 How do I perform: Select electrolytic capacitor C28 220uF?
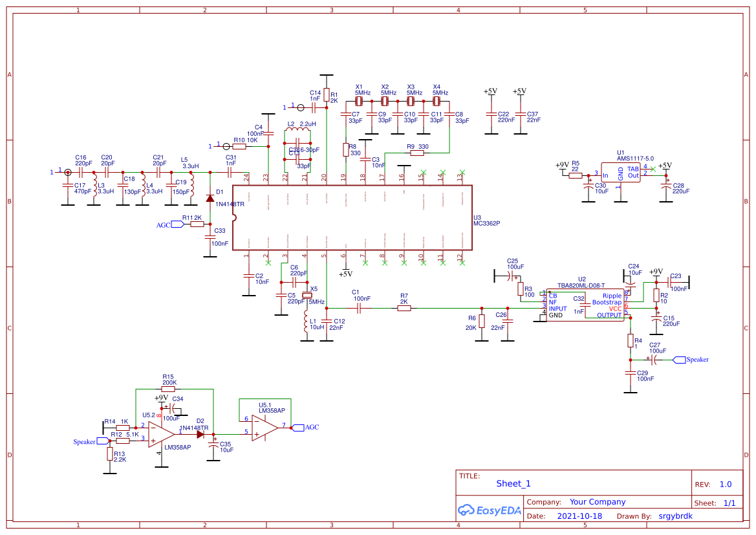665,186
